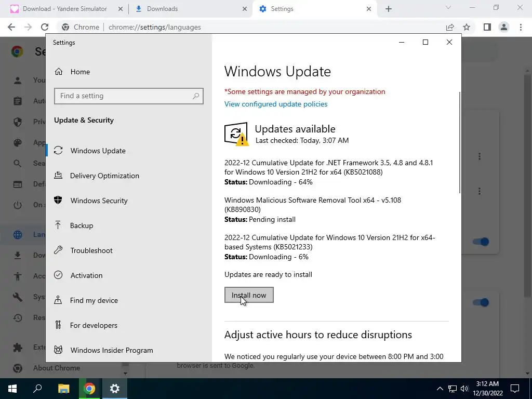Click the Windows Update refresh icon in sidebar
The image size is (532, 399).
tap(58, 150)
